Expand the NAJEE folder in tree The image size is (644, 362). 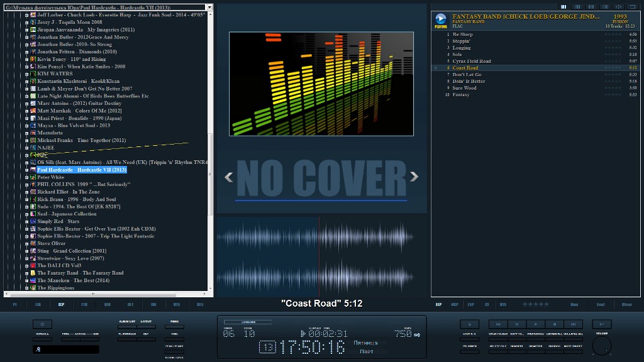[x=27, y=148]
